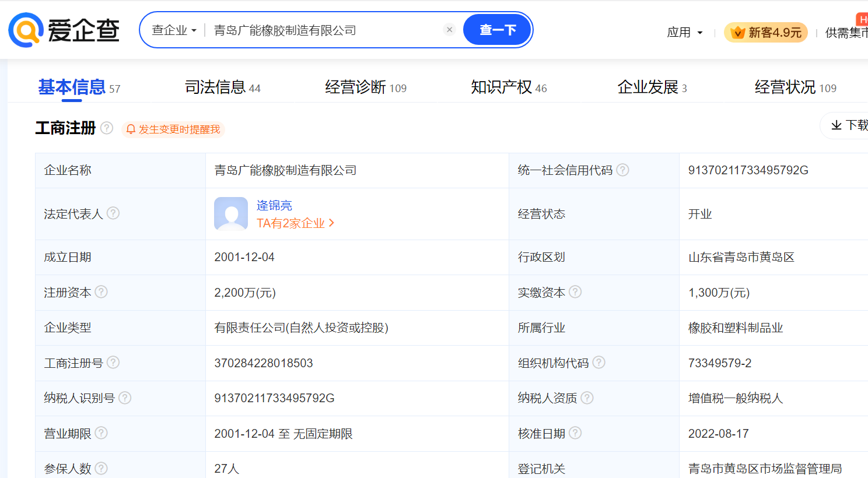Click the 行政区划 value 山东省青岛市黄岛区
The width and height of the screenshot is (868, 478).
(x=741, y=257)
